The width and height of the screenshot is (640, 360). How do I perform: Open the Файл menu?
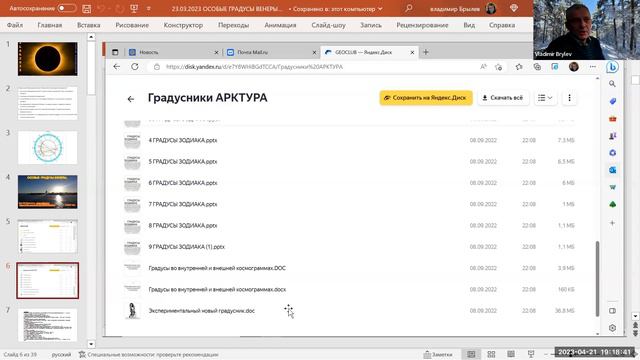coord(15,25)
